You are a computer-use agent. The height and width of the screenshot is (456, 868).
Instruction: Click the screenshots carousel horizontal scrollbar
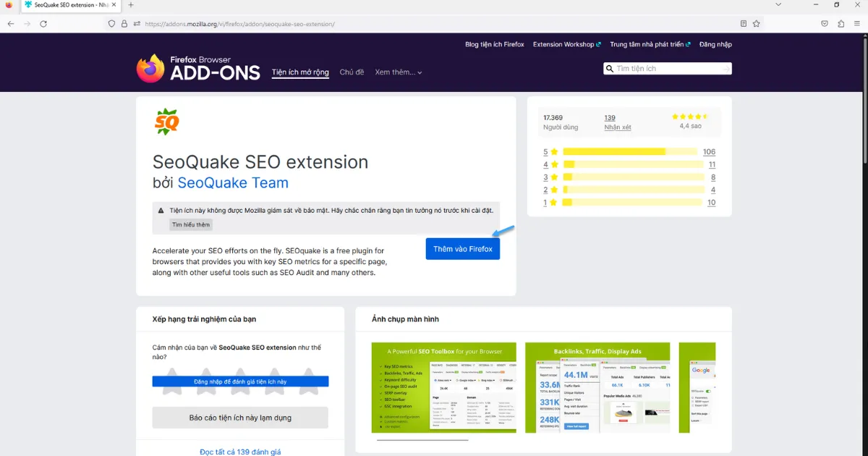point(422,440)
